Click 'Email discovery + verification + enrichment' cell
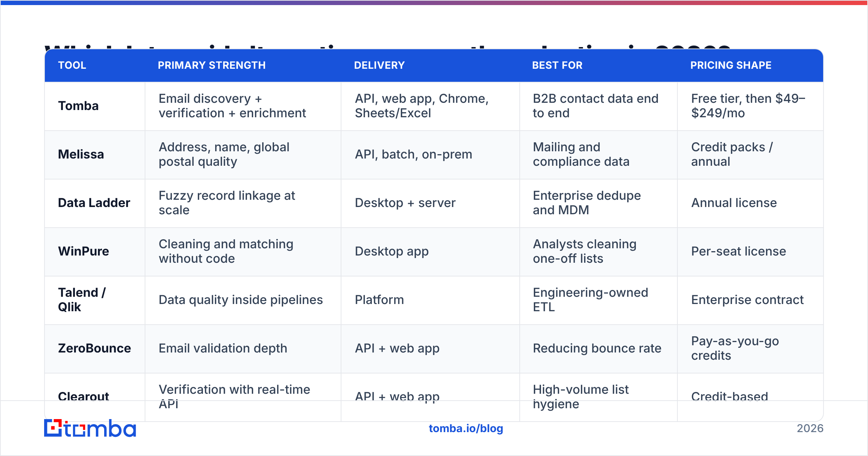The width and height of the screenshot is (868, 456). coord(243,106)
